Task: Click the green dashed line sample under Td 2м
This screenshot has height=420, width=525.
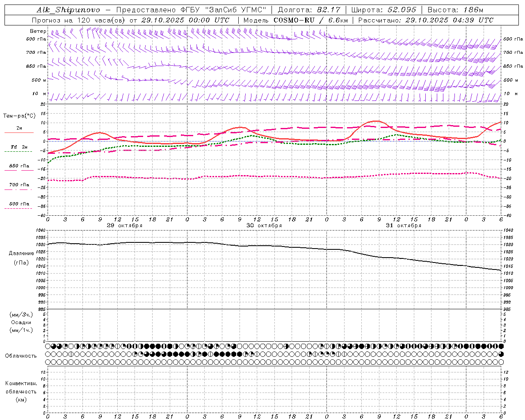Action: [18, 151]
